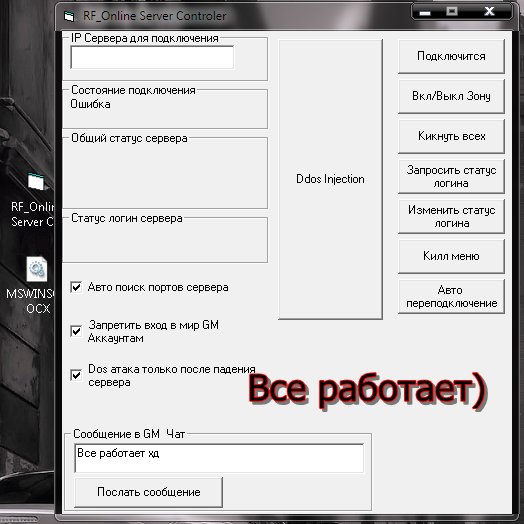Click the Состояние подключения label
This screenshot has height=524, width=524.
click(133, 90)
